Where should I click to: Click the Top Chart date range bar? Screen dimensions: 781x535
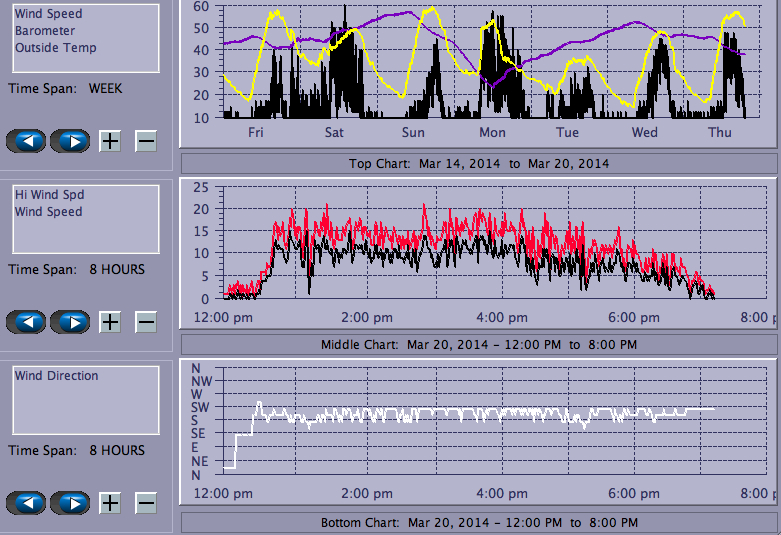pyautogui.click(x=478, y=164)
